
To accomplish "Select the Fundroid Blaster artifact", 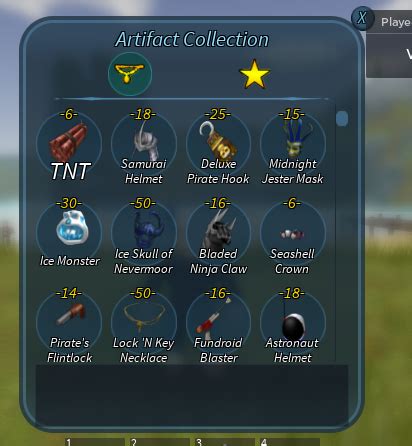I will click(x=218, y=323).
